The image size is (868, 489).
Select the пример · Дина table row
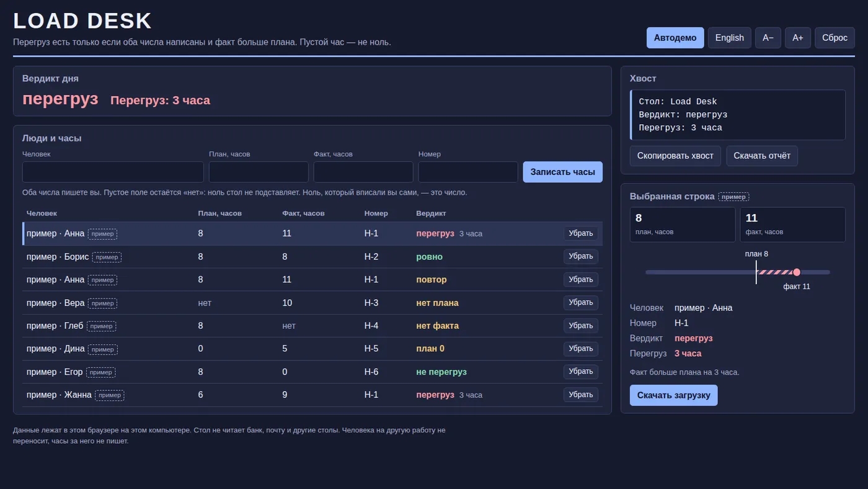click(312, 349)
